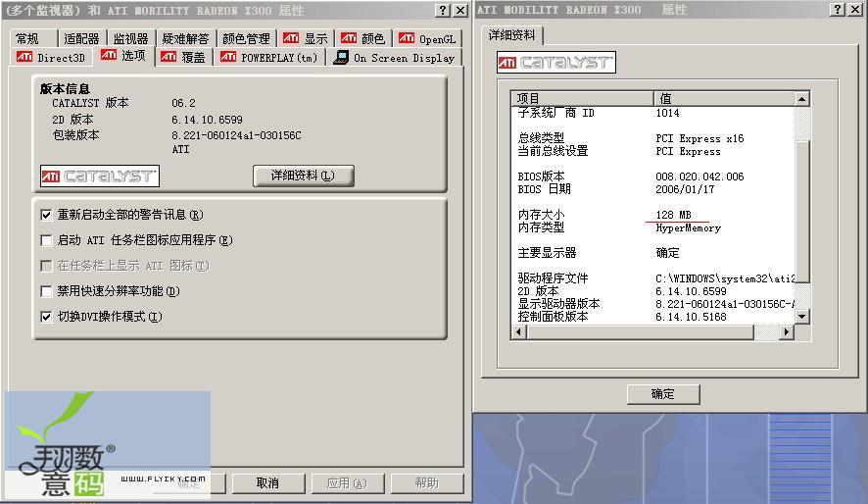Open the ATI 覆盖 tab

pos(183,58)
